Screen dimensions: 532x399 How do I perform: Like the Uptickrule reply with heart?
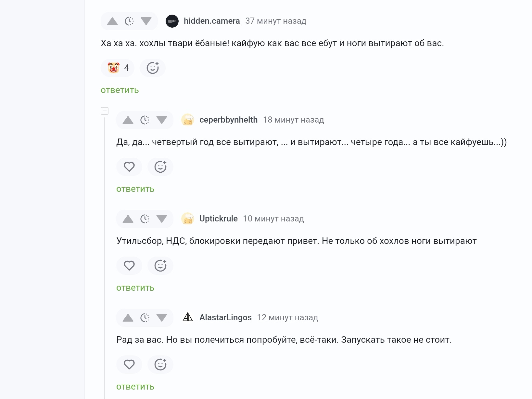(x=129, y=266)
